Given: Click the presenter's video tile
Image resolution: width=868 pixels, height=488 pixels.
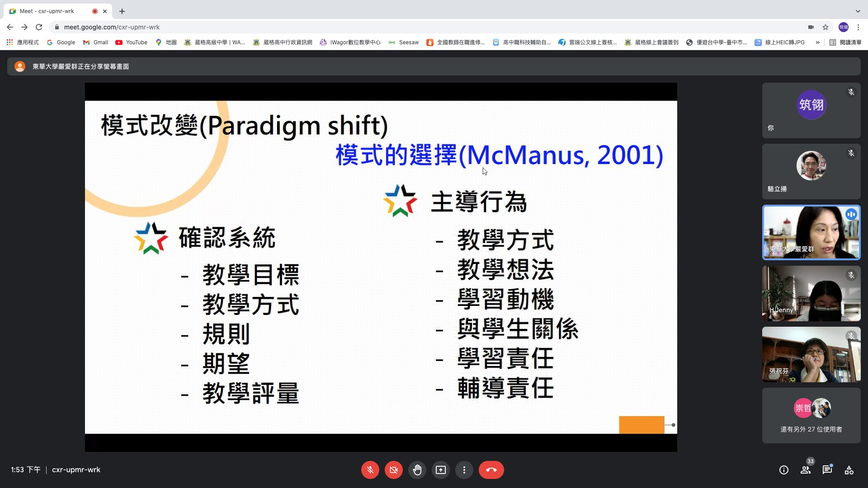Looking at the screenshot, I should pos(811,232).
